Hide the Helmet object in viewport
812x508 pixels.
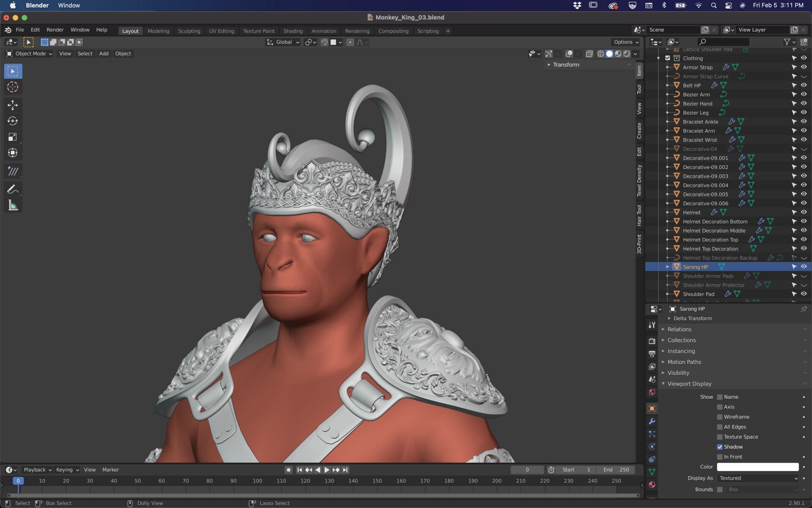804,212
